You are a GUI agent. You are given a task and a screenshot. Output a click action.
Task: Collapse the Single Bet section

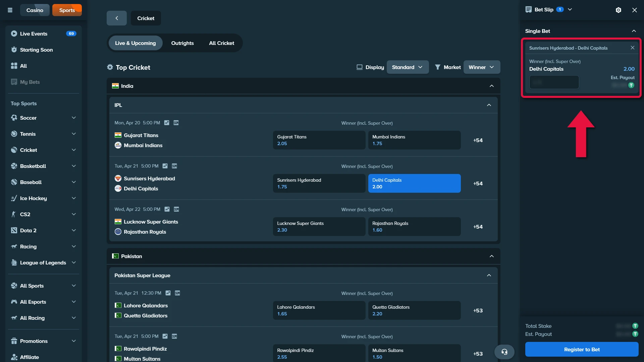(634, 31)
